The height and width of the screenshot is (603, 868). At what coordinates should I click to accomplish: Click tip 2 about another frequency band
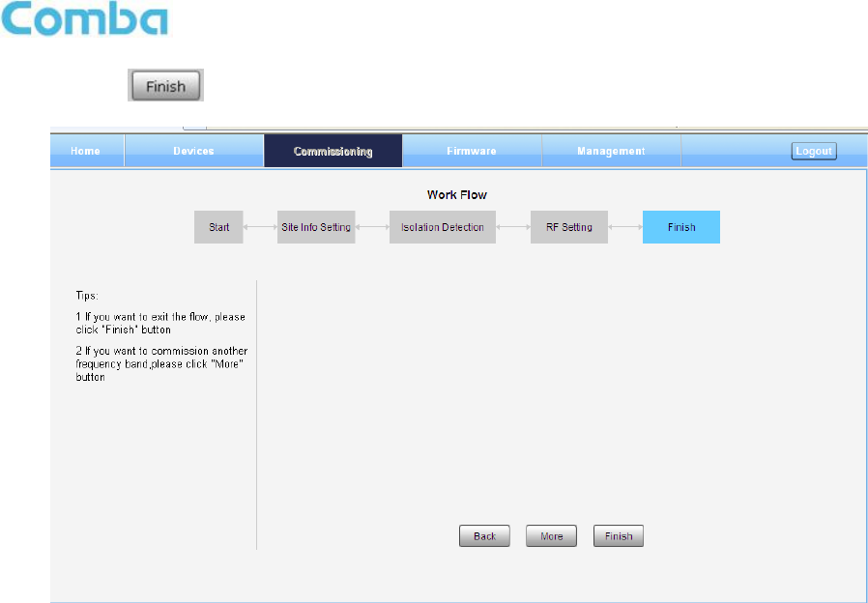(161, 364)
